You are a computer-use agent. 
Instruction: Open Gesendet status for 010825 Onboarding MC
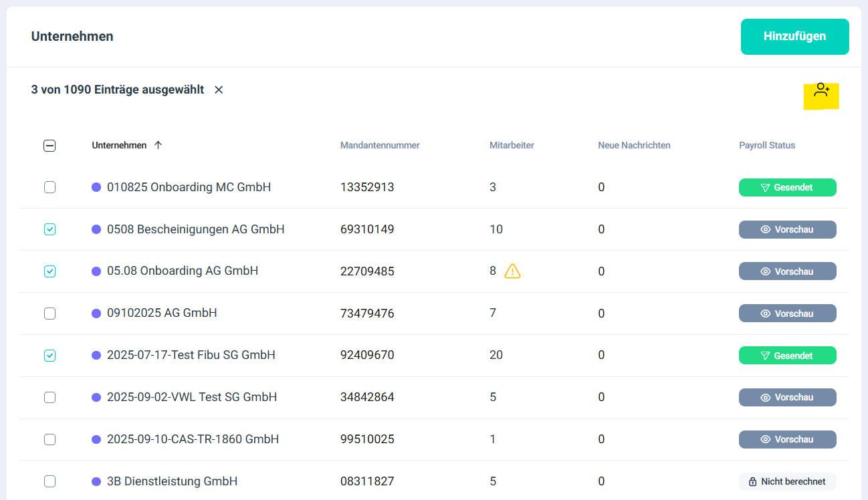(x=787, y=188)
